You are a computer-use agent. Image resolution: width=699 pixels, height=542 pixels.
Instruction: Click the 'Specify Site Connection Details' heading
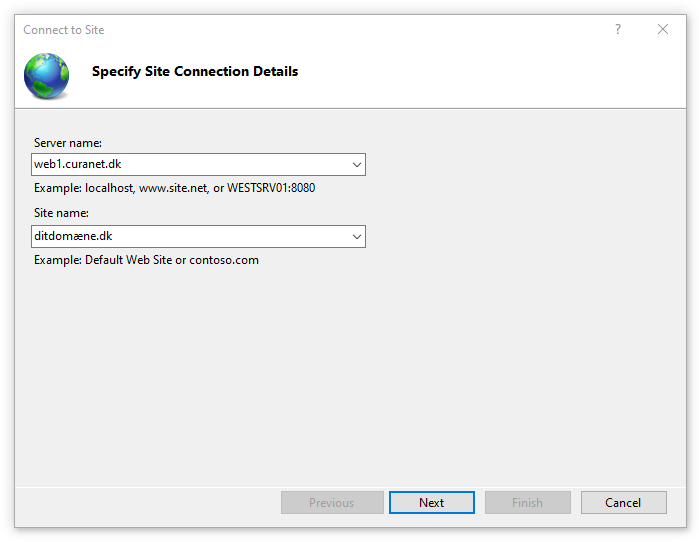(195, 71)
